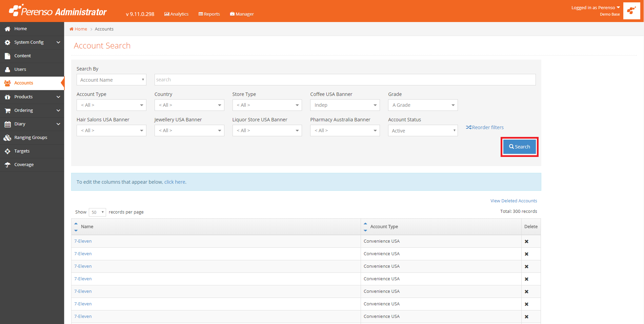Viewport: 644px width, 324px height.
Task: Click the 'click here' column edit link
Action: (175, 182)
